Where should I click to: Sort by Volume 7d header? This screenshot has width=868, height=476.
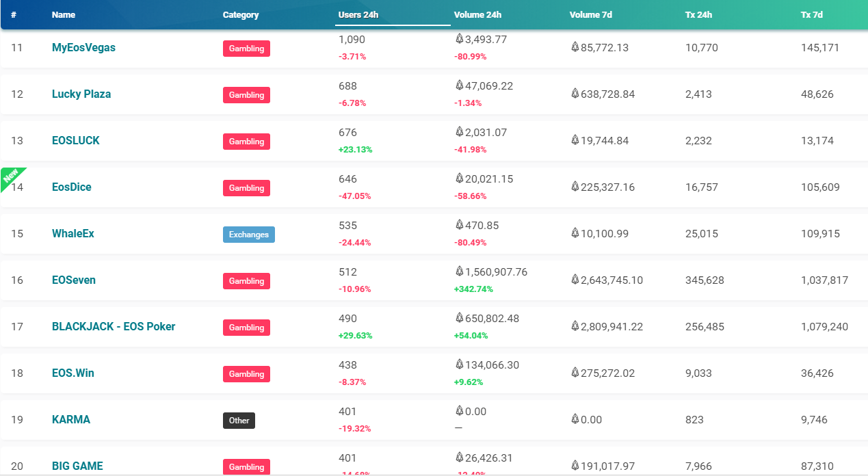pos(590,14)
